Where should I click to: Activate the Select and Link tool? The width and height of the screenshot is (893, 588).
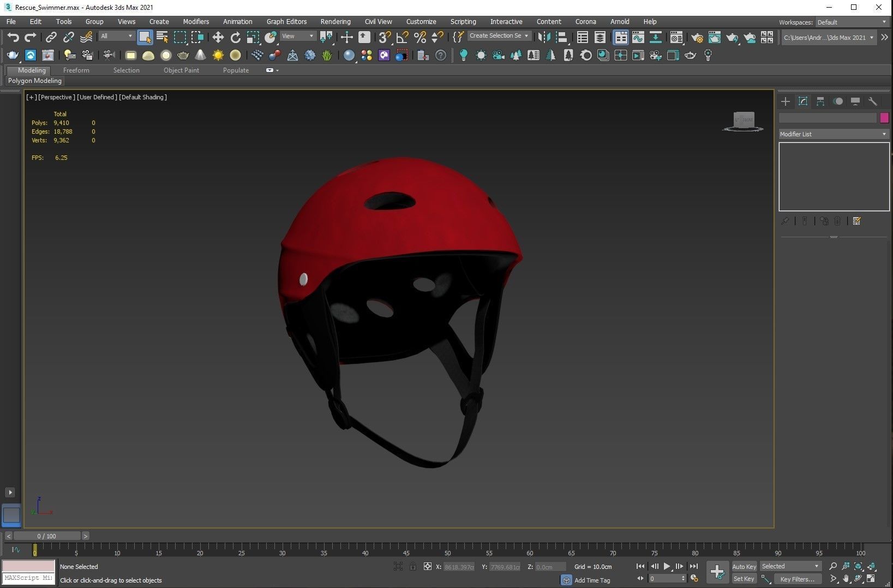tap(51, 37)
